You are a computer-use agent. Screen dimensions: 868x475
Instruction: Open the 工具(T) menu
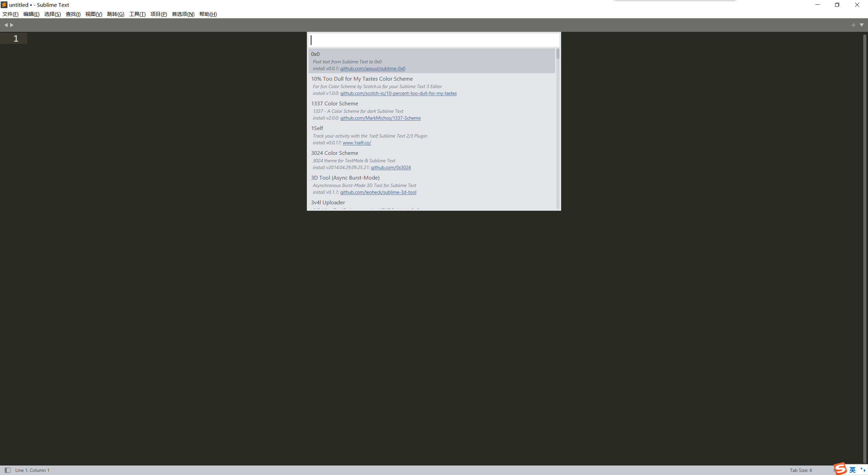point(137,14)
